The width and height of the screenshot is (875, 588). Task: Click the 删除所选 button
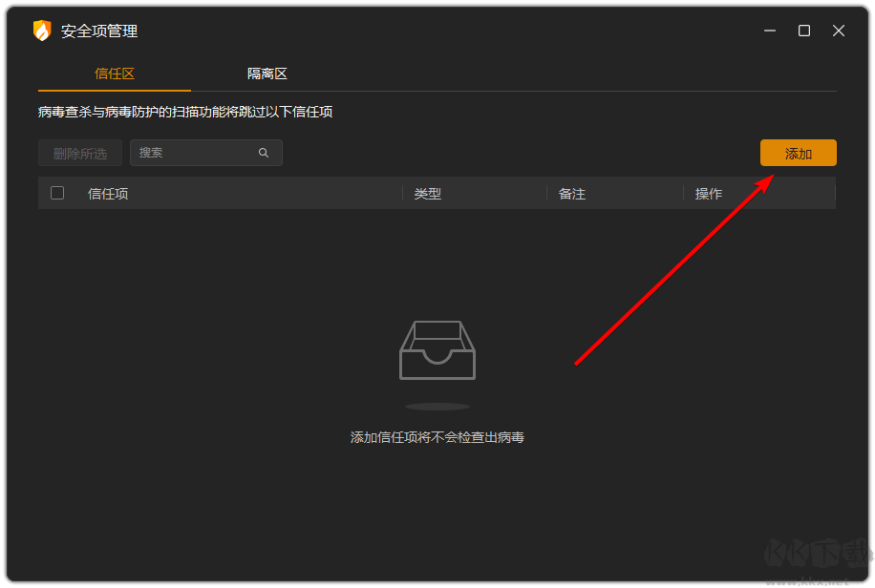[x=79, y=153]
